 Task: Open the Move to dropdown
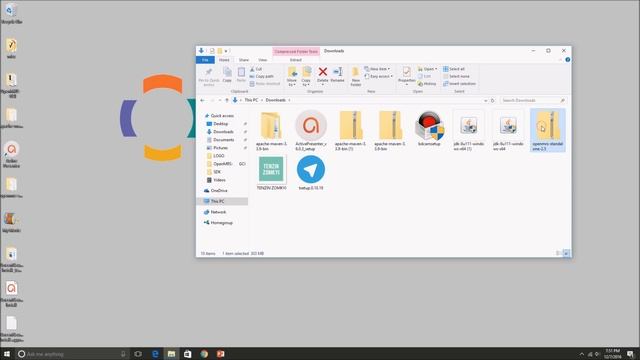292,76
